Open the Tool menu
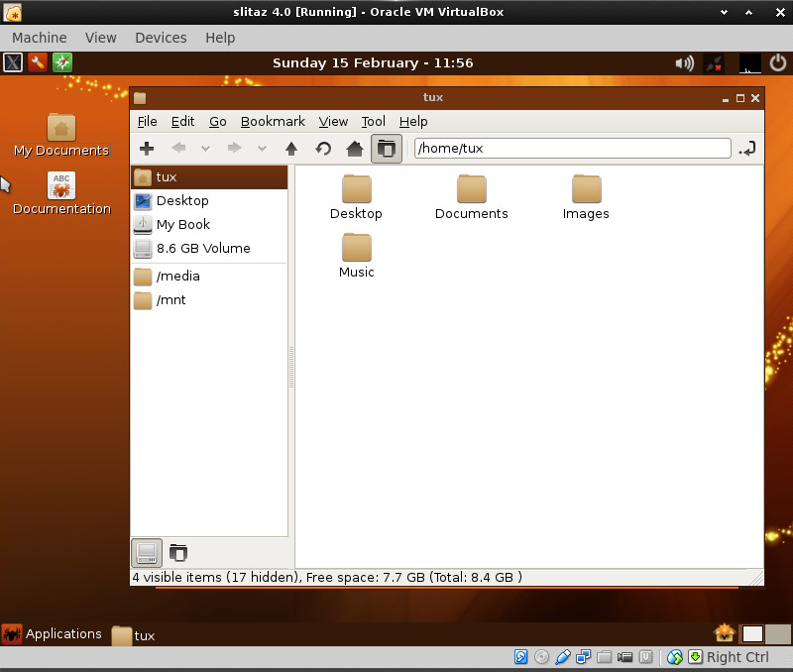This screenshot has height=672, width=793. [373, 121]
